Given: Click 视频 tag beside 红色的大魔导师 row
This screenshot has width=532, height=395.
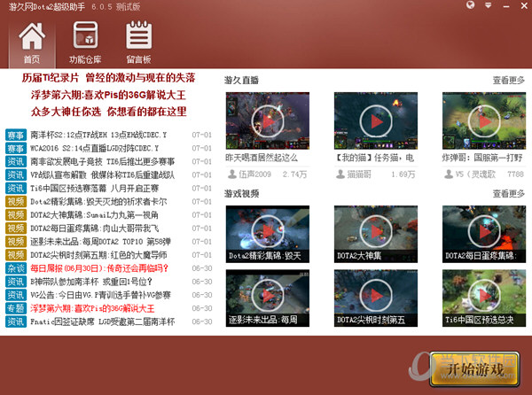Looking at the screenshot, I should click(x=16, y=255).
